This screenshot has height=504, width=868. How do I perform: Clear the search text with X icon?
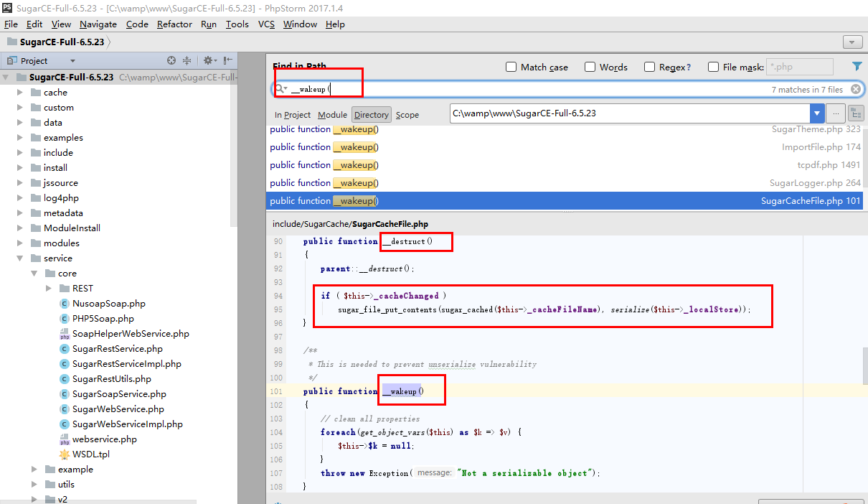coord(856,89)
